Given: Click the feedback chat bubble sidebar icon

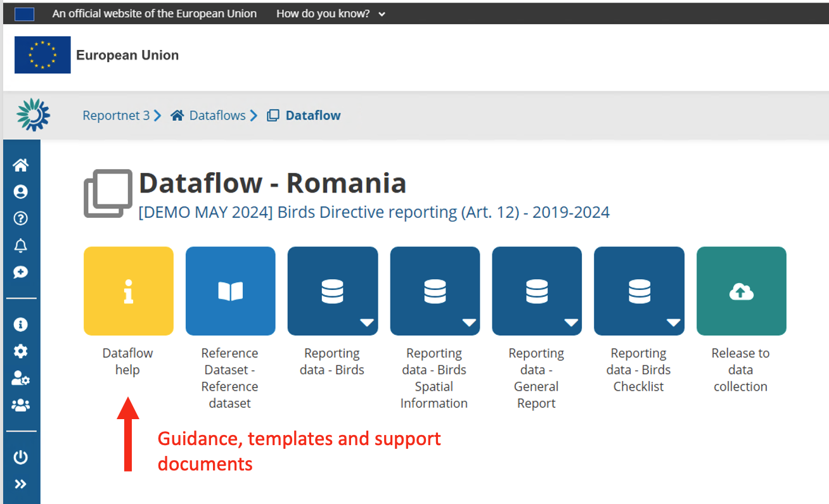Looking at the screenshot, I should 21,272.
